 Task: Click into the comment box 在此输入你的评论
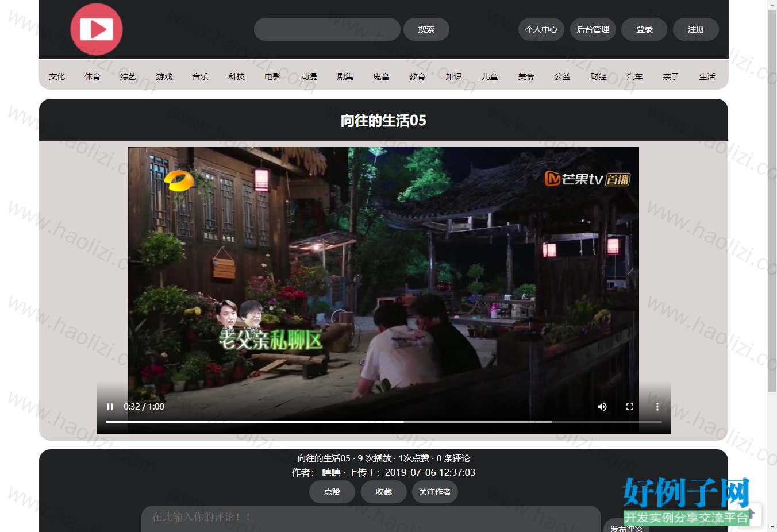[x=371, y=518]
